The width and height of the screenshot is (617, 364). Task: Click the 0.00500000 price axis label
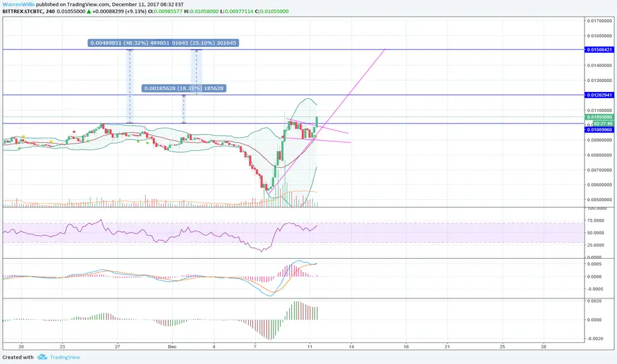coord(599,199)
